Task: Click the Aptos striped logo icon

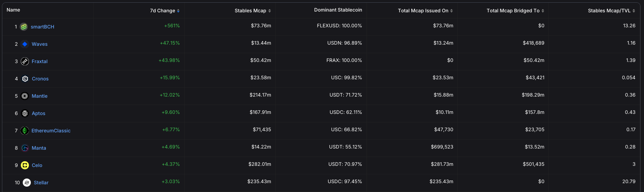Action: (x=25, y=114)
